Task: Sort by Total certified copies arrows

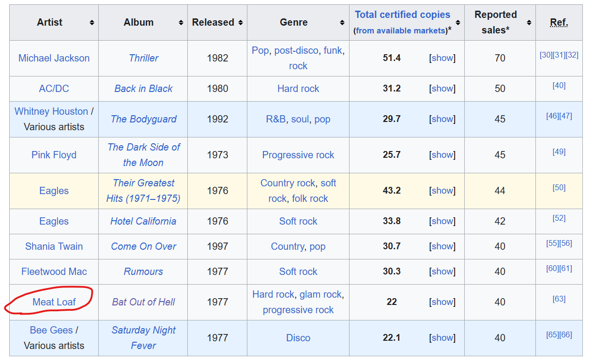Action: pyautogui.click(x=457, y=23)
